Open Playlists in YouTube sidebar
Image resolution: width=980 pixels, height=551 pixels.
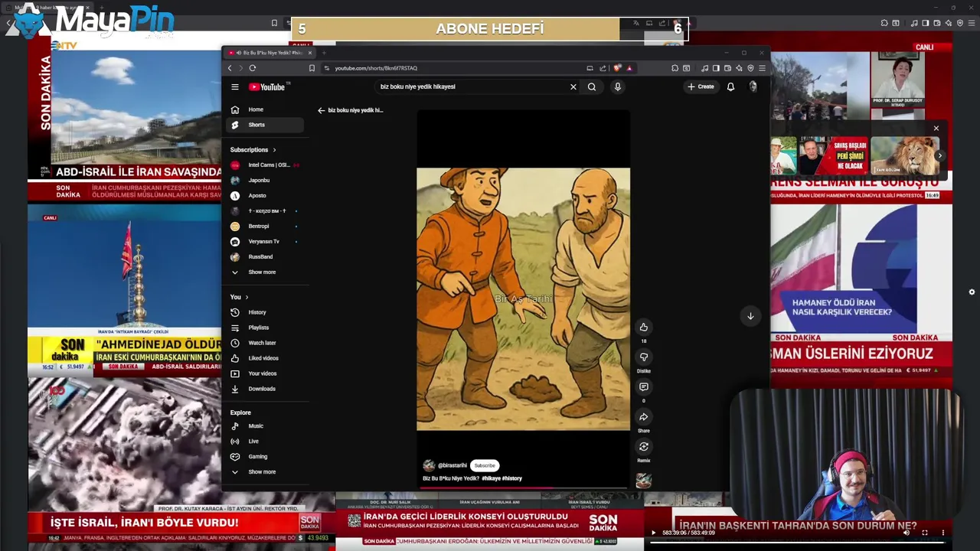(265, 328)
